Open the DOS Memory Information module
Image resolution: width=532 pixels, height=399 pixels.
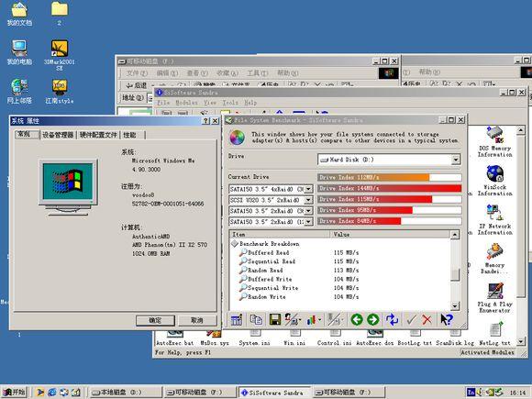pyautogui.click(x=495, y=142)
